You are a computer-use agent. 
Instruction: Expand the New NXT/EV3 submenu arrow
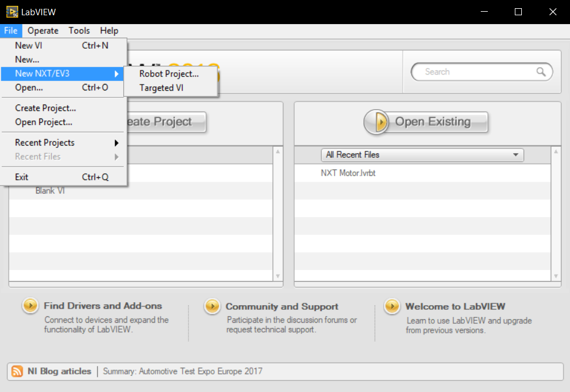pyautogui.click(x=116, y=74)
